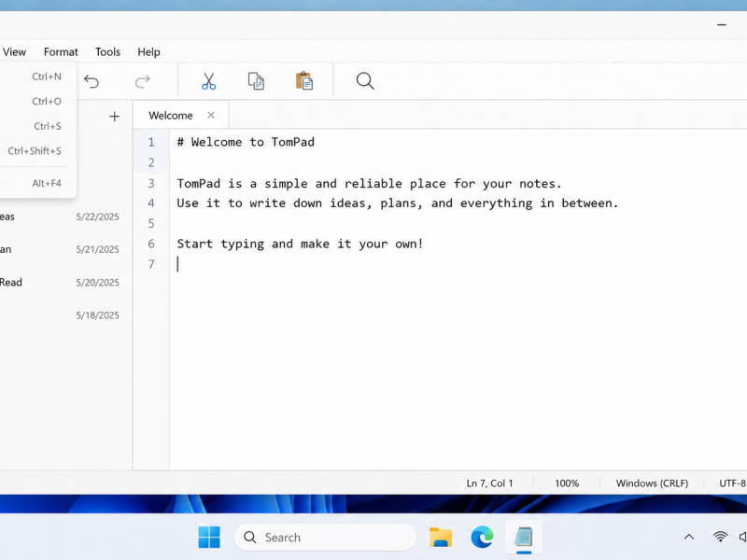Click 'Windows (CRLF)' line ending indicator
This screenshot has height=560, width=747.
652,483
